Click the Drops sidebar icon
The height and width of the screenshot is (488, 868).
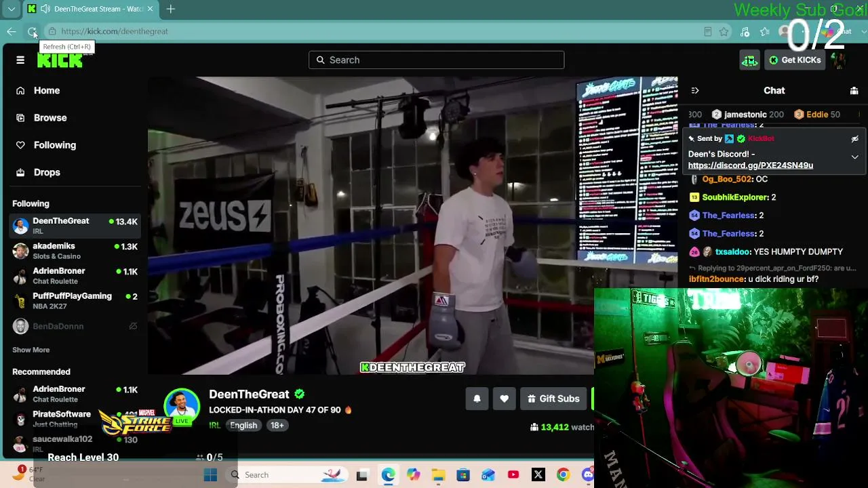pyautogui.click(x=20, y=172)
